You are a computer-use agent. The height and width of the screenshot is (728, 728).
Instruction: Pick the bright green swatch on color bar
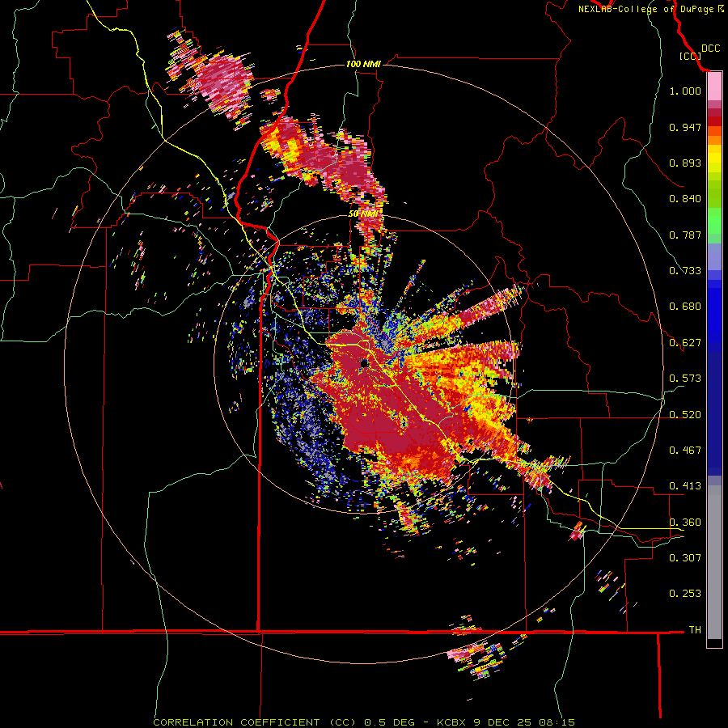pos(714,221)
